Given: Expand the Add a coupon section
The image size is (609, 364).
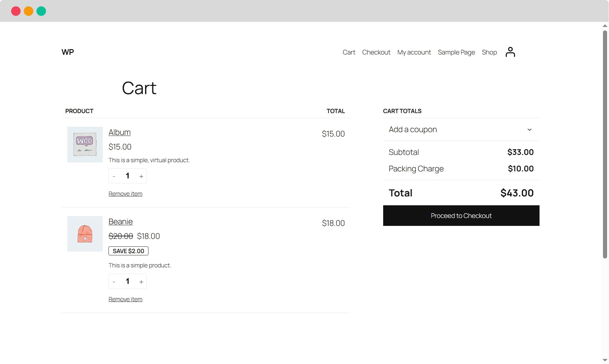Looking at the screenshot, I should point(412,130).
